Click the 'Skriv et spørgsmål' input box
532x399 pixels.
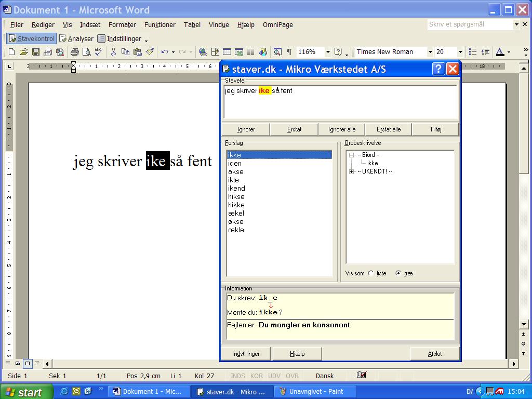[x=470, y=24]
